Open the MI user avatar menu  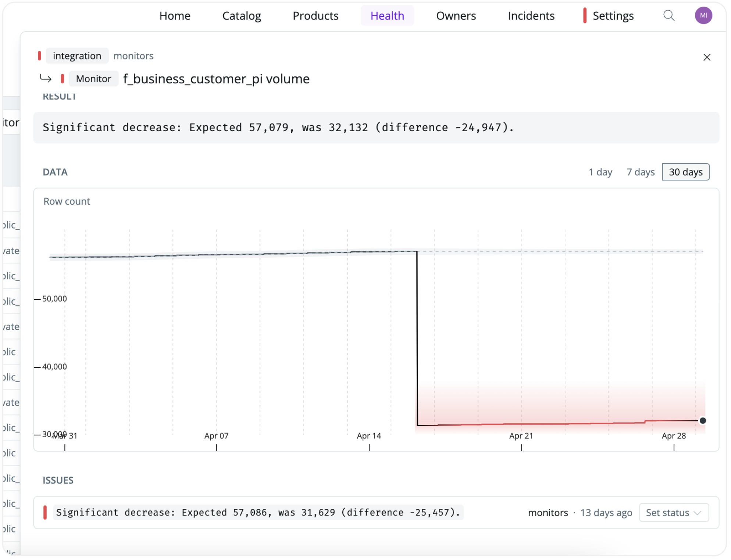[703, 16]
